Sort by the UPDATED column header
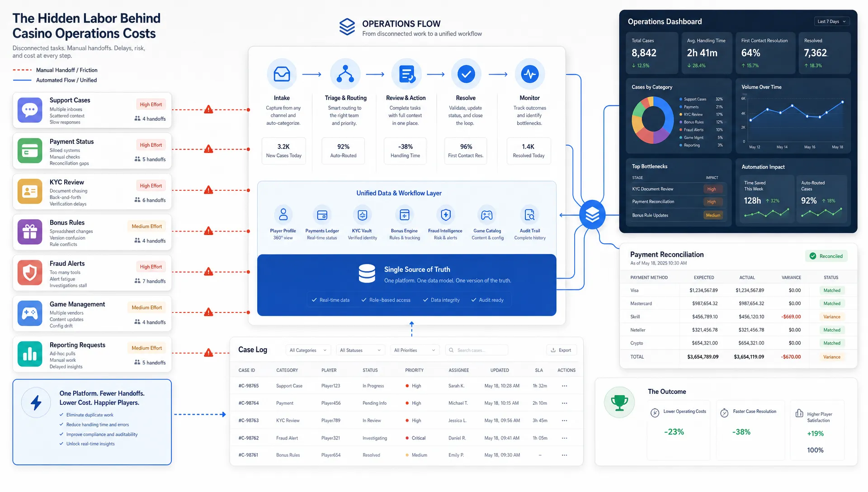 click(x=500, y=370)
